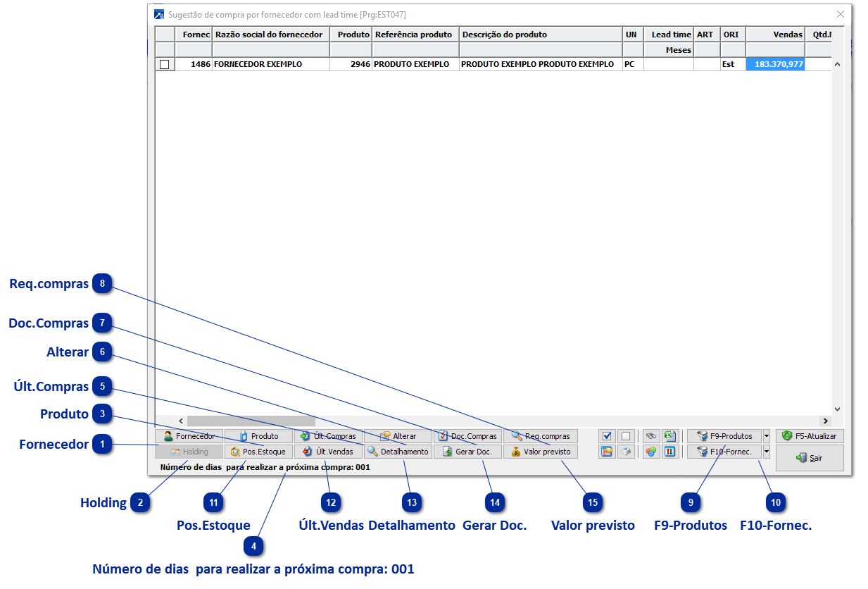868x589 pixels.
Task: Click vertical scrollbar down arrow
Action: 837,409
